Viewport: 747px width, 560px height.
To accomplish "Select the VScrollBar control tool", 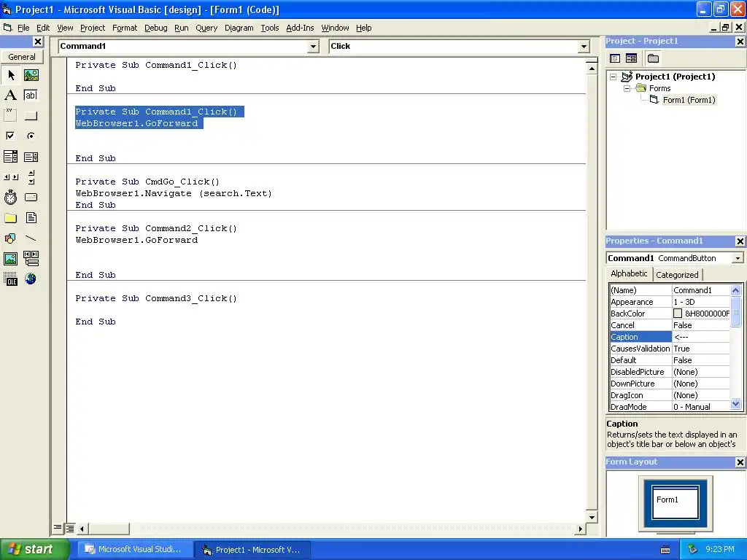I will pyautogui.click(x=31, y=177).
